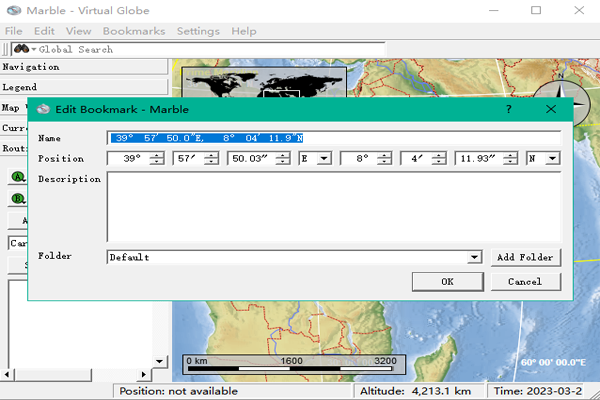Click left panel scroll-down arrow
This screenshot has height=400, width=600.
click(159, 361)
